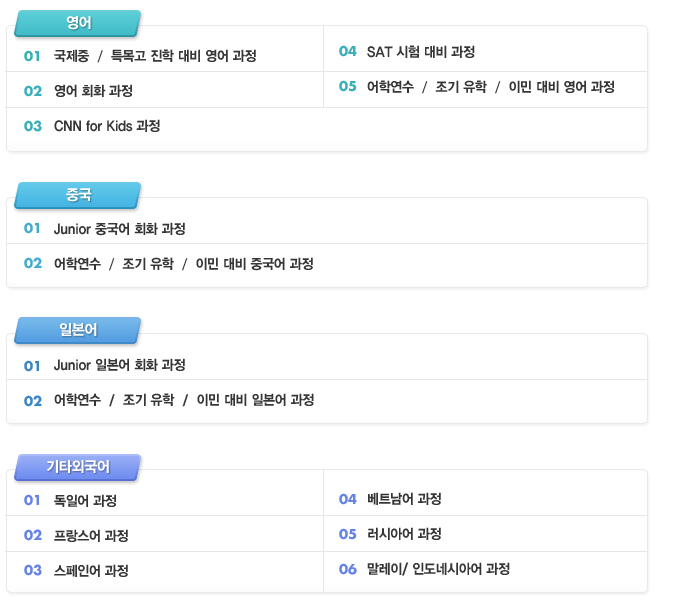
Task: Open the 독일어 과정 course
Action: (85, 501)
